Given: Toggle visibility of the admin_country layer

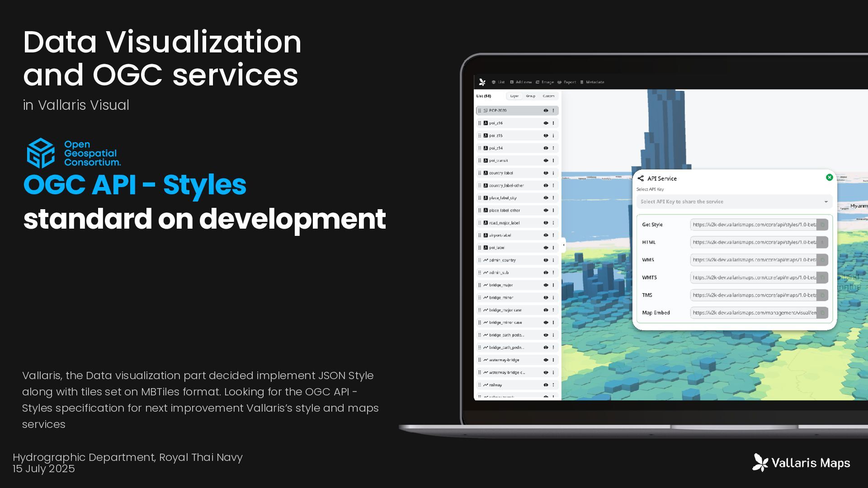Looking at the screenshot, I should 546,260.
